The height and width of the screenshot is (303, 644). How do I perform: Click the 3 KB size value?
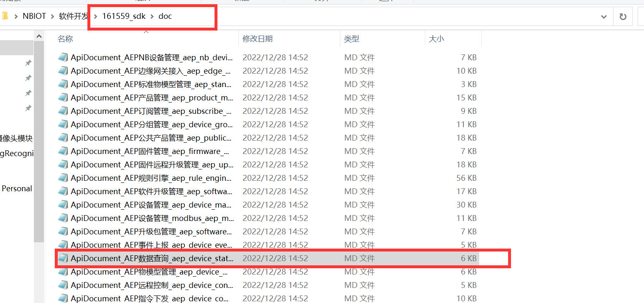click(x=469, y=84)
